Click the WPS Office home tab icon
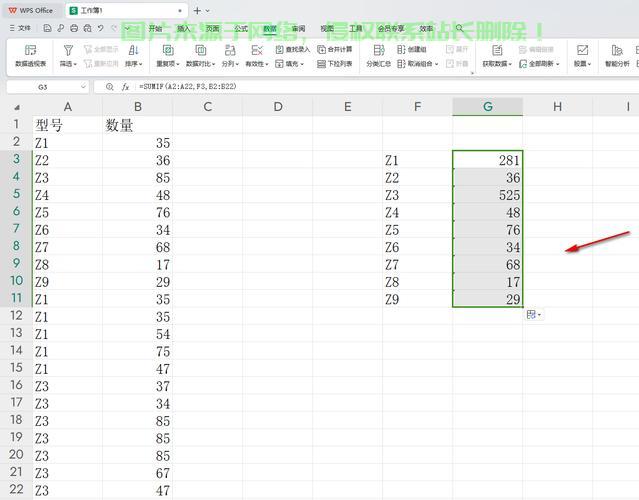The width and height of the screenshot is (639, 500). click(x=13, y=11)
